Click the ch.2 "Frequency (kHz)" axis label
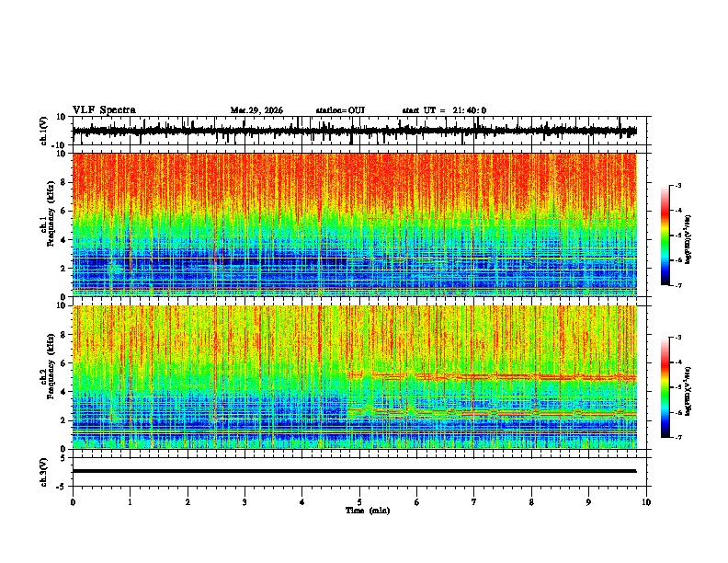This screenshot has height=563, width=728. (51, 366)
